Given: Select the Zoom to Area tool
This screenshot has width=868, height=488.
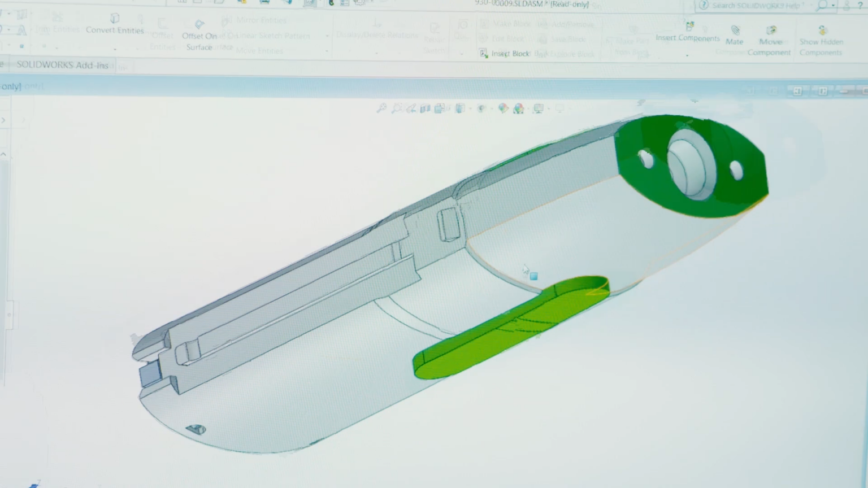Looking at the screenshot, I should [397, 108].
